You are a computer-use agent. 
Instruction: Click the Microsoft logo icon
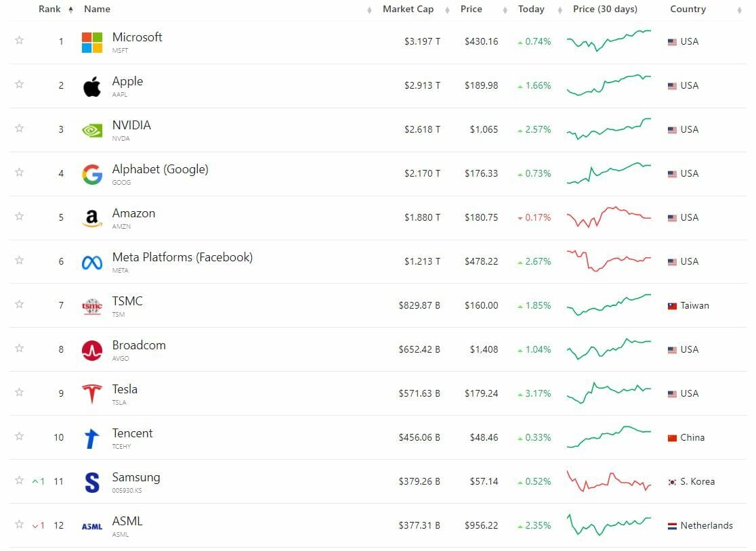point(92,42)
